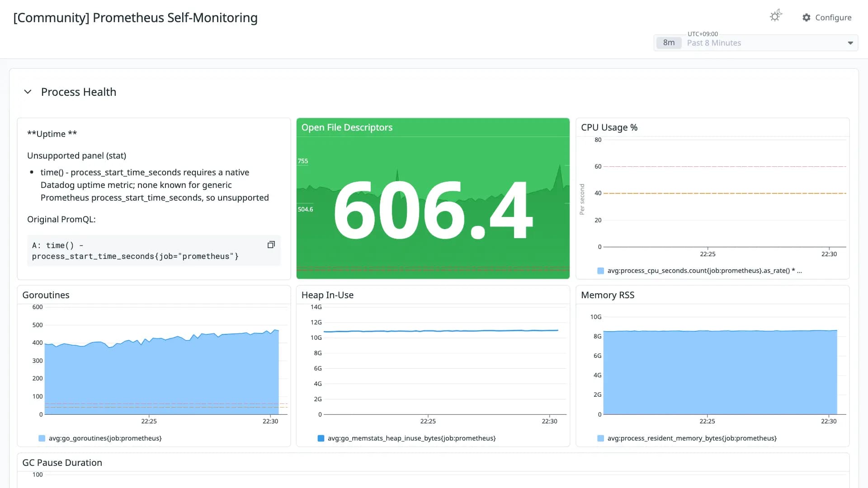The image size is (868, 488).
Task: Select the avg:go_memstats_heap_inuse_bytes legend label
Action: click(x=411, y=438)
